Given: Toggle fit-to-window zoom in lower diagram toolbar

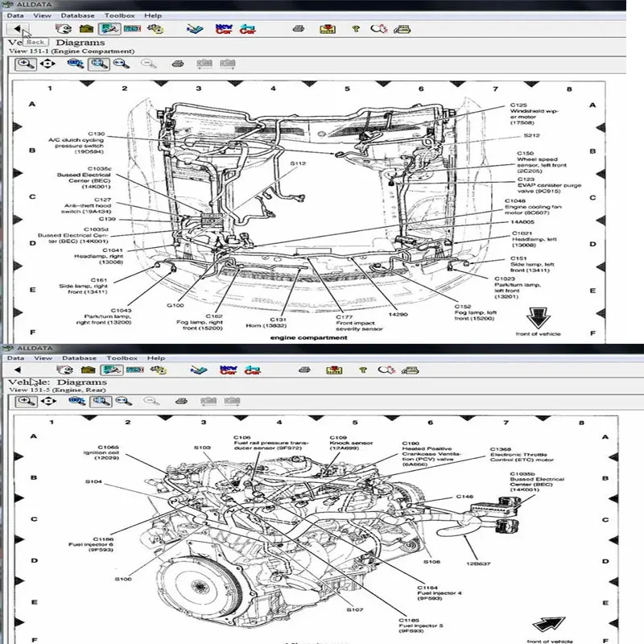Looking at the screenshot, I should point(101,401).
